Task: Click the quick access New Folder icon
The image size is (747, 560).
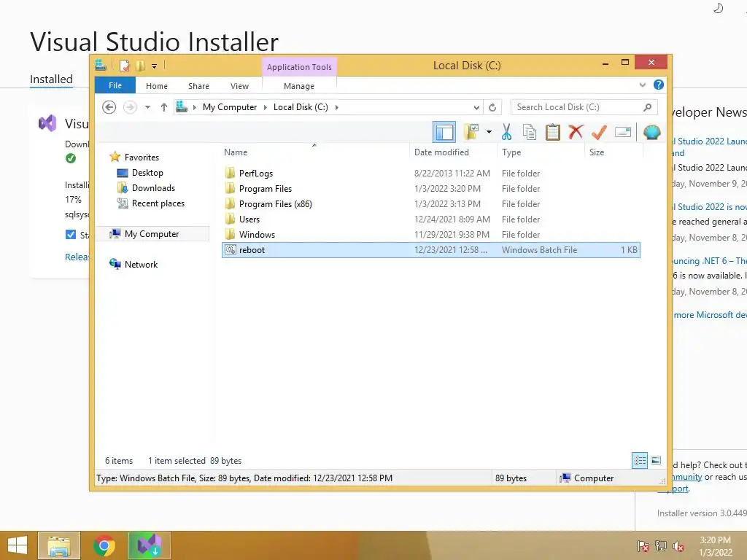Action: [140, 65]
